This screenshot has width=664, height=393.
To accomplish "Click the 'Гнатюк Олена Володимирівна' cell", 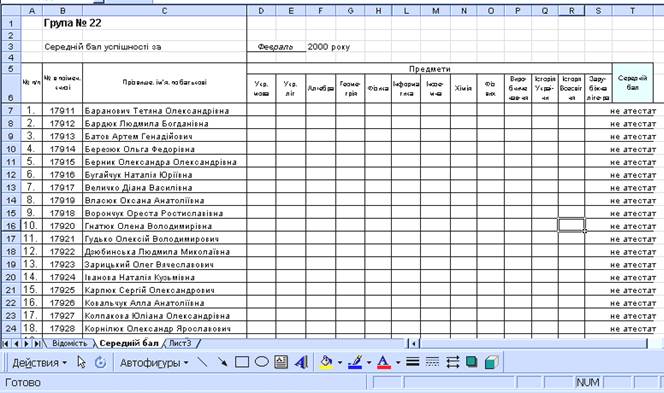I will pos(165,226).
